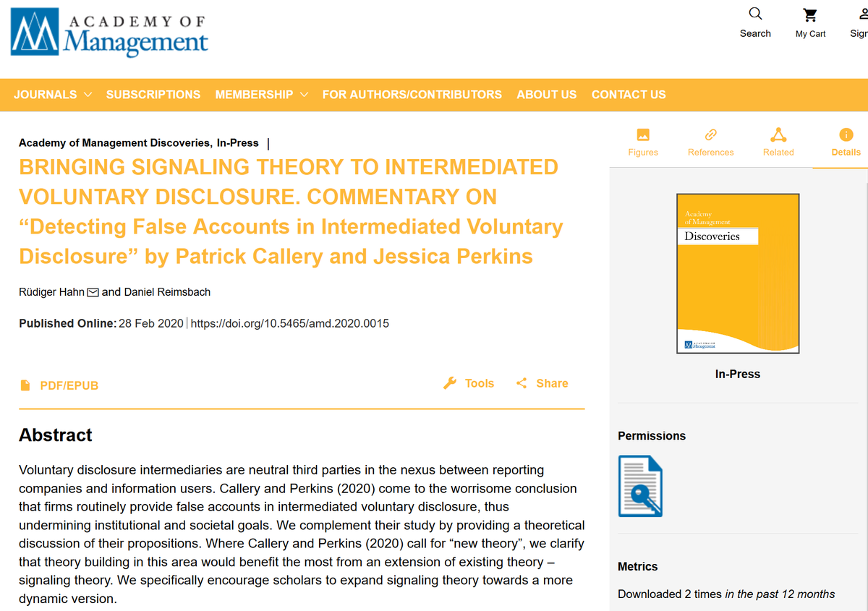Click author name Daniel Reimsbach
The image size is (868, 611).
166,292
